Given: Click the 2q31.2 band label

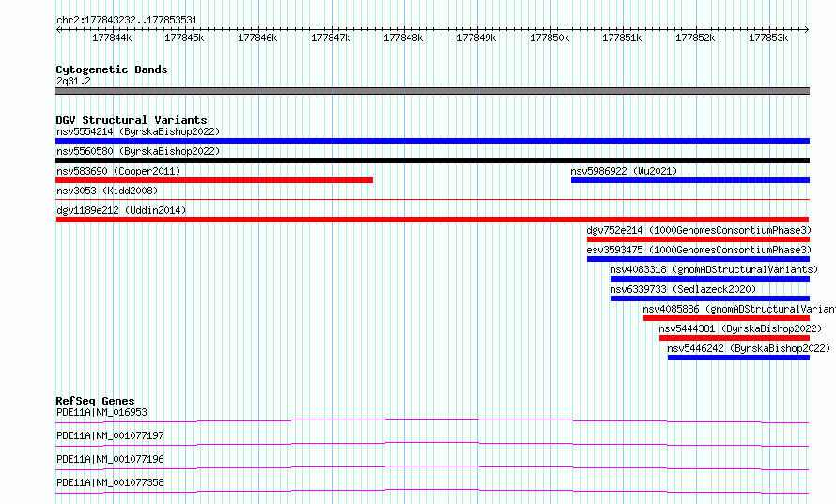Looking at the screenshot, I should tap(73, 81).
